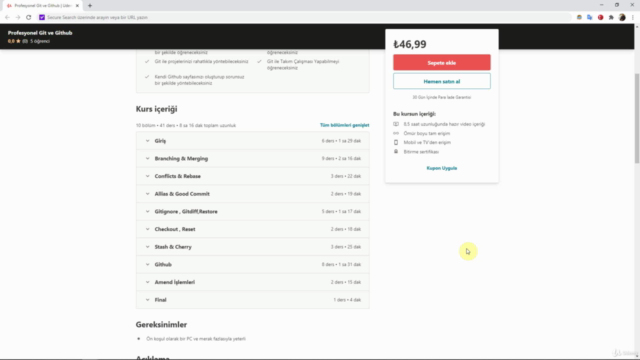Click the Ömür boyu tam erişim text
The image size is (640, 360).
(x=427, y=133)
